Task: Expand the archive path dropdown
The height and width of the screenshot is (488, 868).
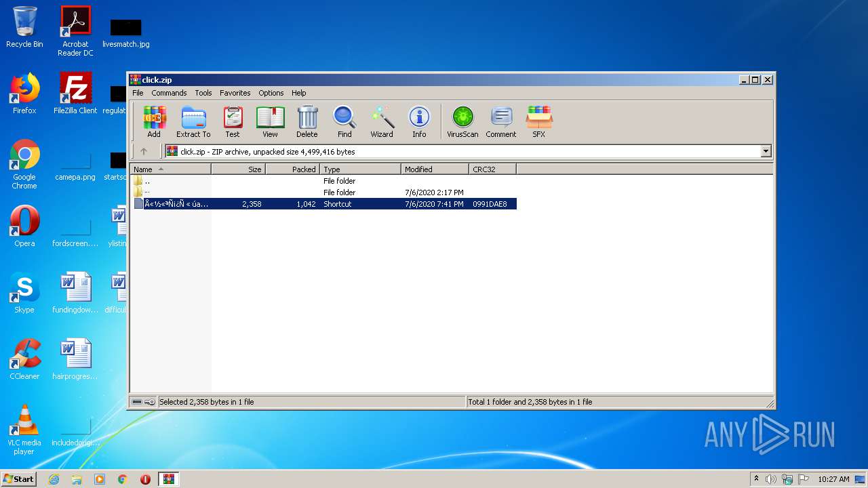Action: coord(766,152)
